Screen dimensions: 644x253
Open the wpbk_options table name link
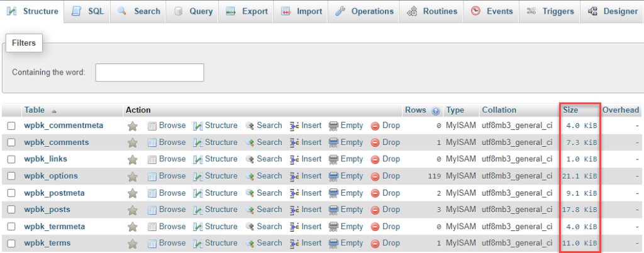[x=51, y=176]
